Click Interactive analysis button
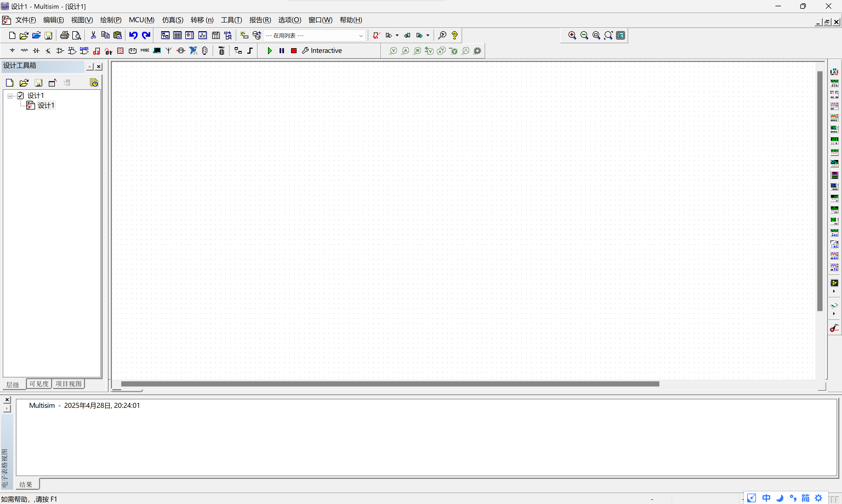The width and height of the screenshot is (842, 504). [322, 51]
